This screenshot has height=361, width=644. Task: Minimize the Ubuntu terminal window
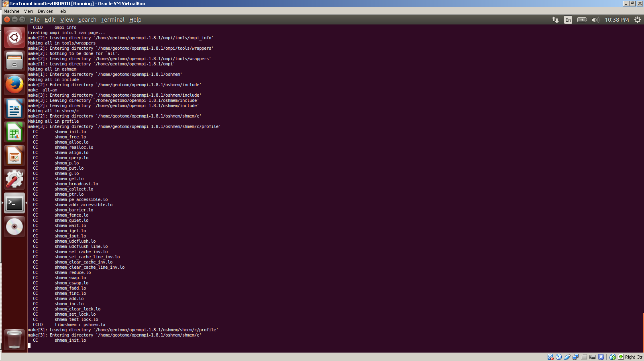pyautogui.click(x=14, y=19)
